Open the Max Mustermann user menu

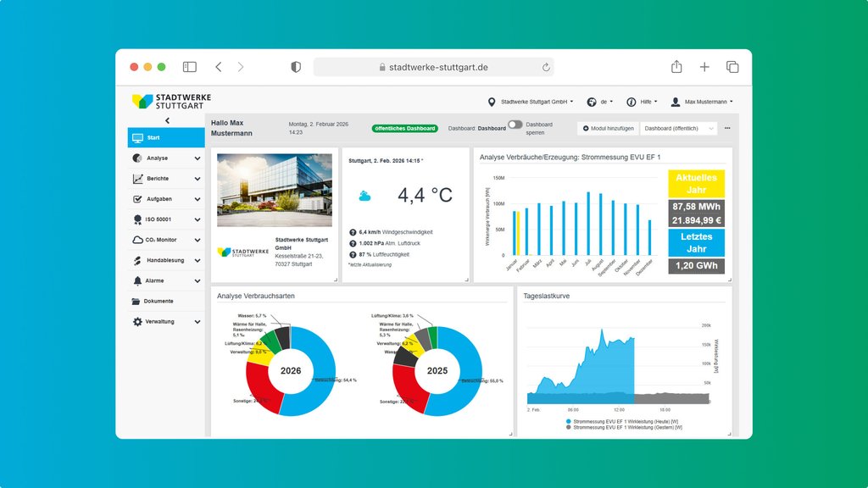[709, 102]
